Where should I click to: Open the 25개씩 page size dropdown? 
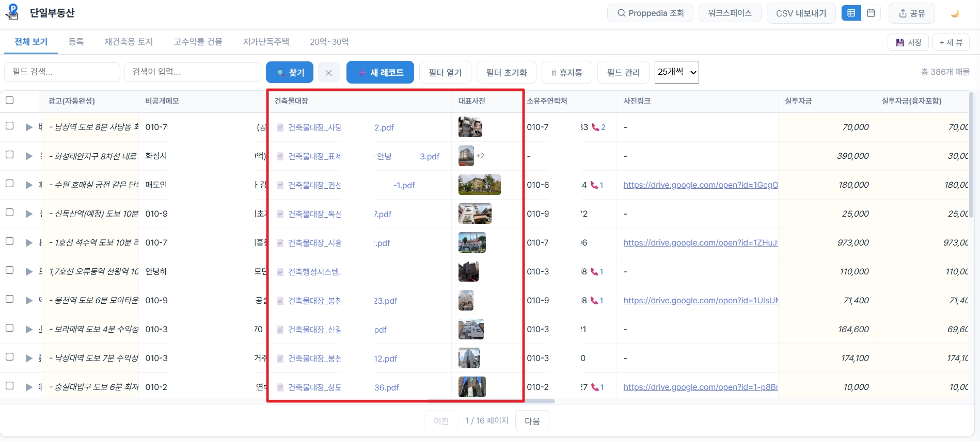pos(676,72)
